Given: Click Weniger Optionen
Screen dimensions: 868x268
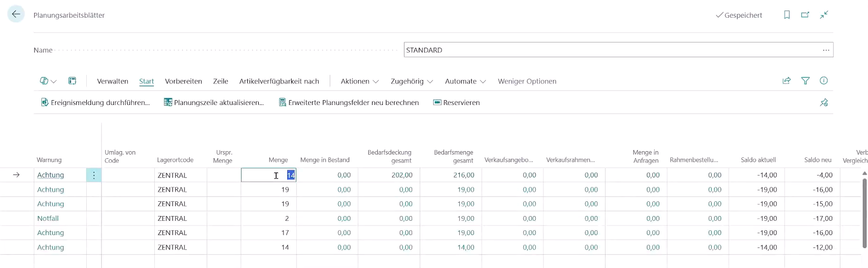Looking at the screenshot, I should click(x=527, y=81).
